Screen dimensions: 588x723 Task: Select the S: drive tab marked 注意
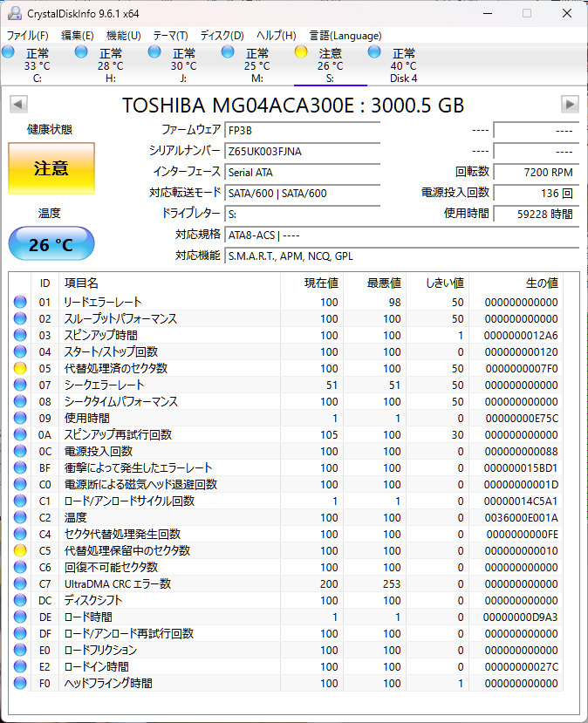(x=330, y=65)
